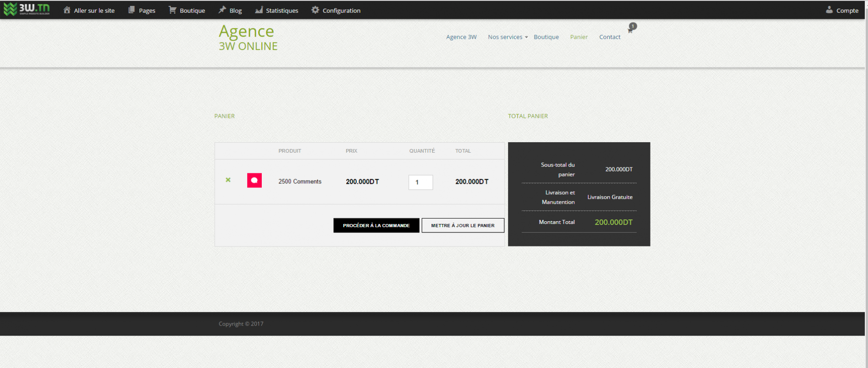Open the shopping cart icon with badge

[x=631, y=28]
